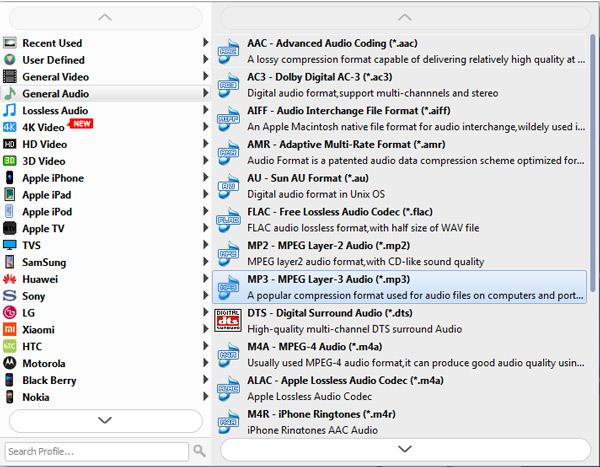Choose MP3 - MPEG Layer-3 Audio format
Screen dimensions: 600x467
click(399, 287)
